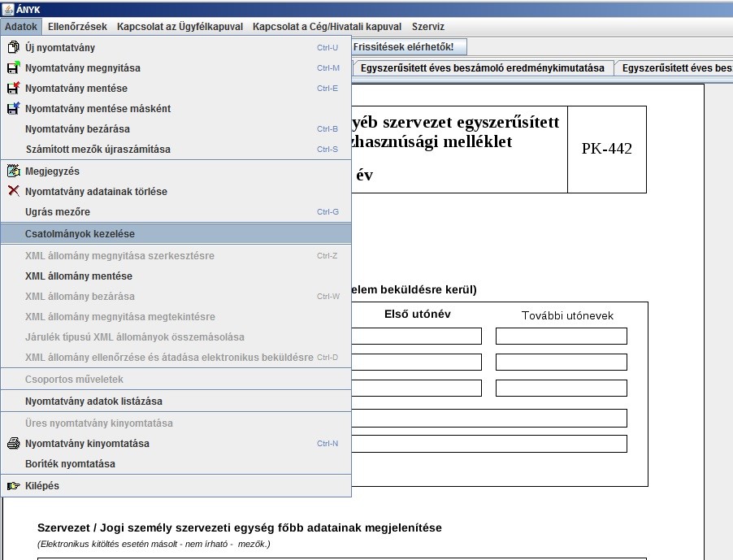Click the red X delete data icon
This screenshot has width=733, height=560.
[14, 191]
